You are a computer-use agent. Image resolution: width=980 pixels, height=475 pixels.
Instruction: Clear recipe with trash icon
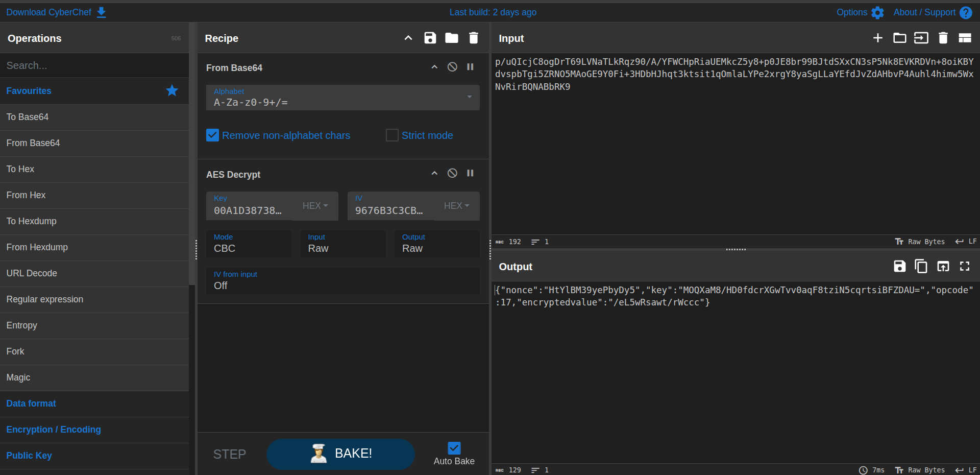(474, 38)
